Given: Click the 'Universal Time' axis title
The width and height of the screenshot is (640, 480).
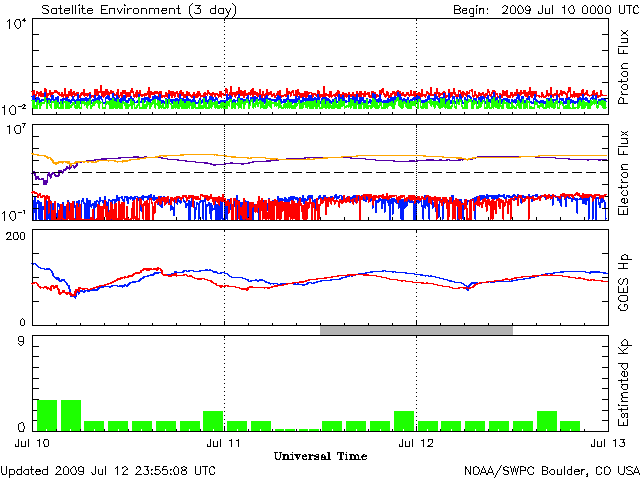Looking at the screenshot, I should (x=320, y=456).
